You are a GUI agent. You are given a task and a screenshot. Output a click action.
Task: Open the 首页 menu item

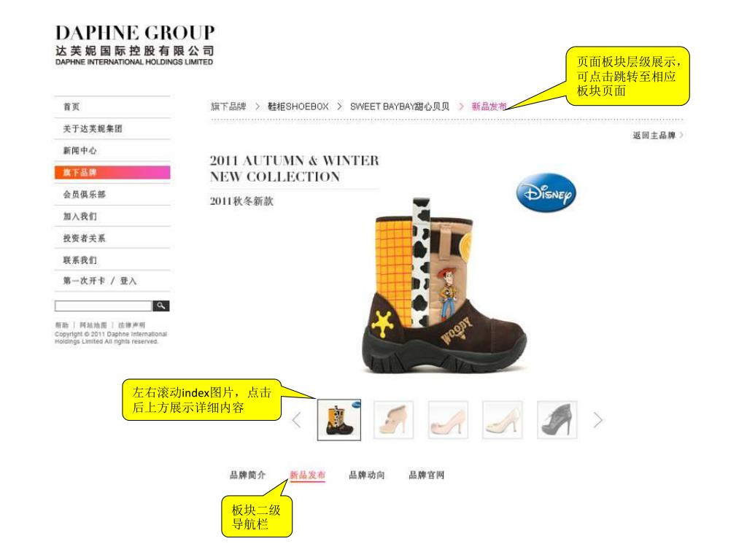112,106
